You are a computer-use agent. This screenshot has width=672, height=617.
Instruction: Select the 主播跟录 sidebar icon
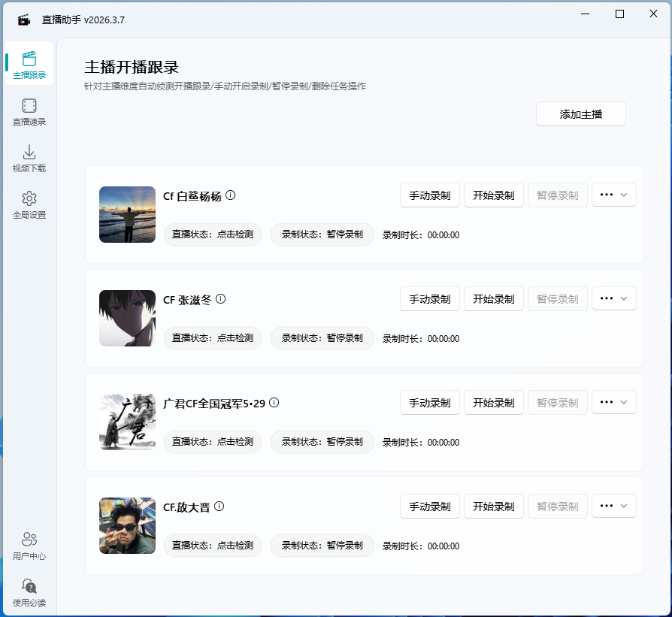29,64
